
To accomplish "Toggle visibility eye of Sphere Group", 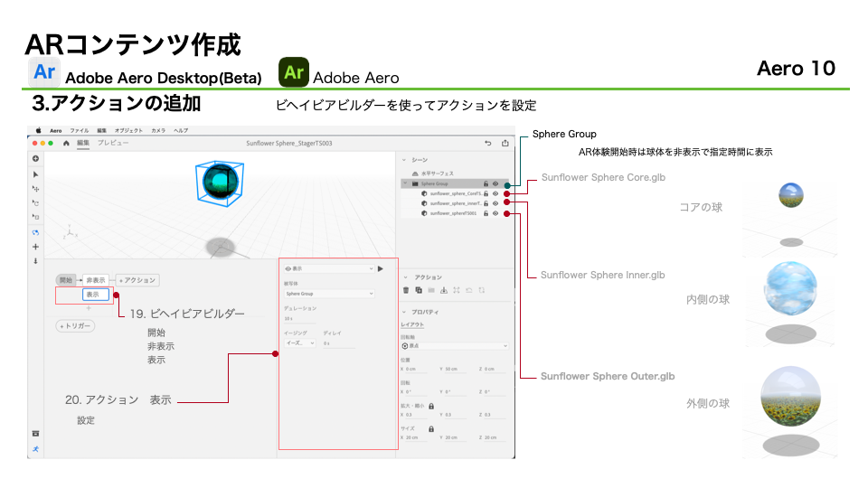I will 495,183.
